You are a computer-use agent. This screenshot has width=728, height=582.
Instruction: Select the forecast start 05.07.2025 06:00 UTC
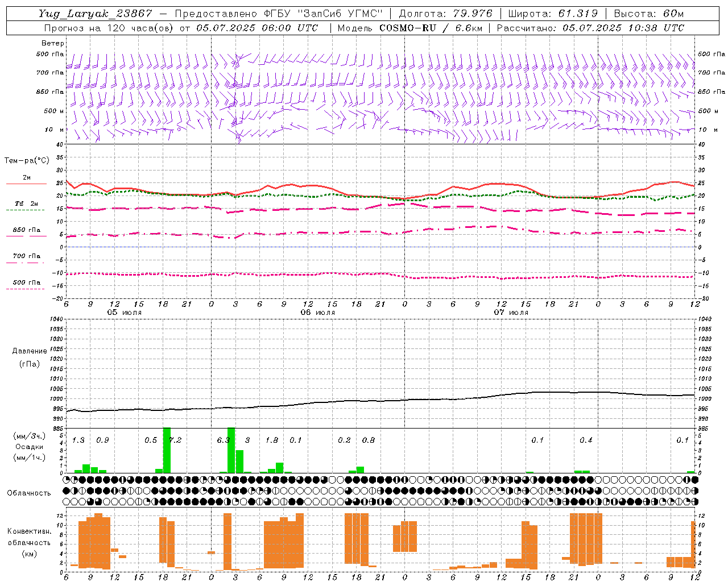(257, 28)
